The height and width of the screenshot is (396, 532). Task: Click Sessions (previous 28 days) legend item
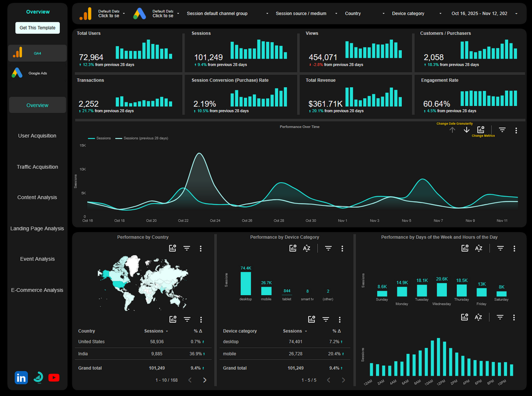(142, 138)
